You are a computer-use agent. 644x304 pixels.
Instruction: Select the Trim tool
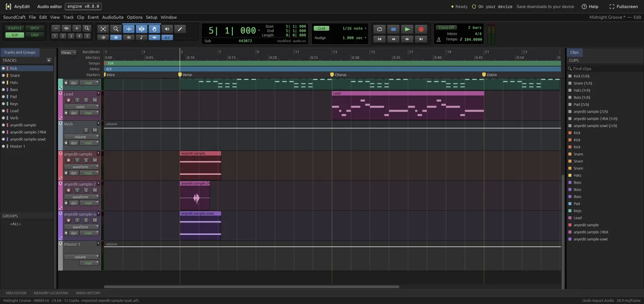(129, 29)
